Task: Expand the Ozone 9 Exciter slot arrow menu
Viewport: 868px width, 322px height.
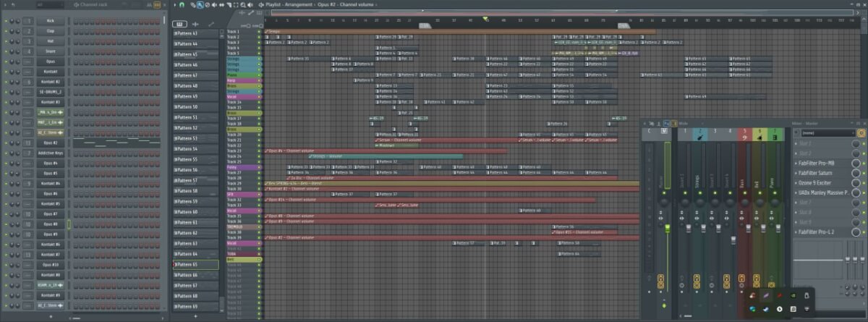Action: point(796,184)
